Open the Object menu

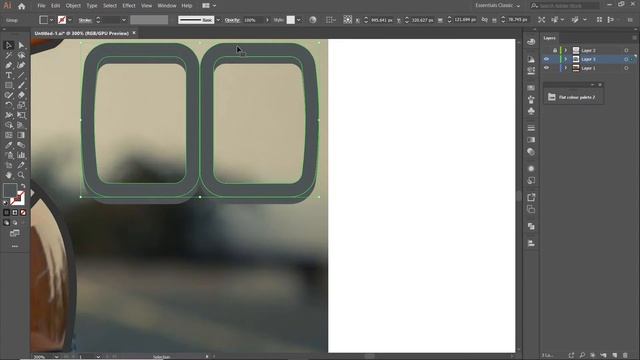click(x=73, y=6)
